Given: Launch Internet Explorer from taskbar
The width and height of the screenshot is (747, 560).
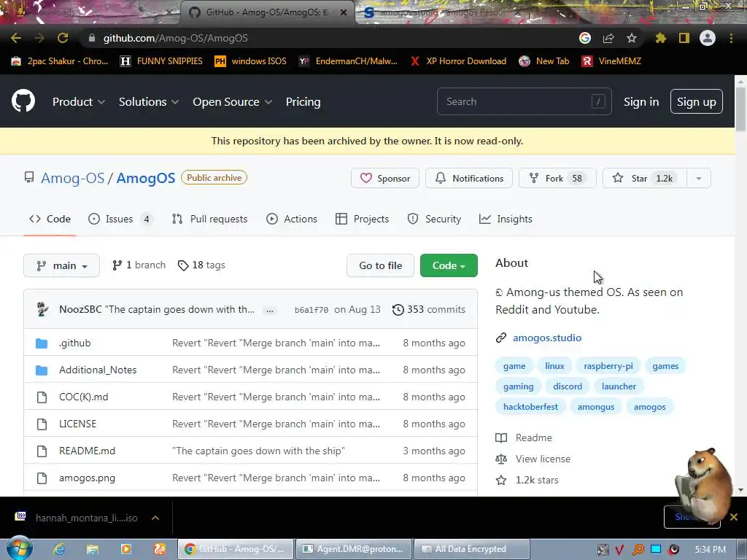Looking at the screenshot, I should pyautogui.click(x=59, y=549).
